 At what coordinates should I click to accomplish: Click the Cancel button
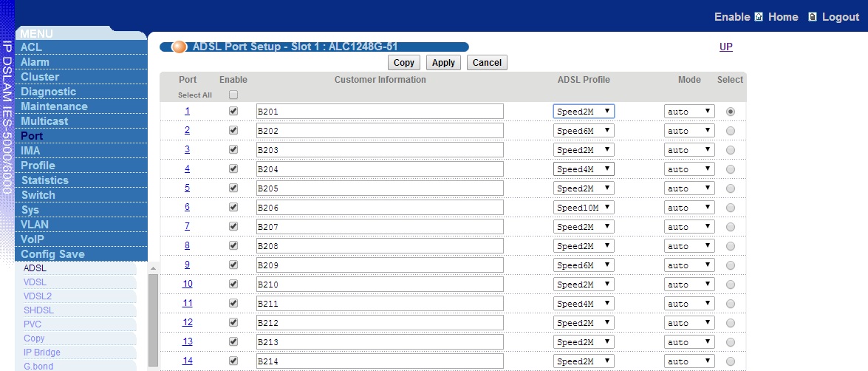(x=487, y=63)
